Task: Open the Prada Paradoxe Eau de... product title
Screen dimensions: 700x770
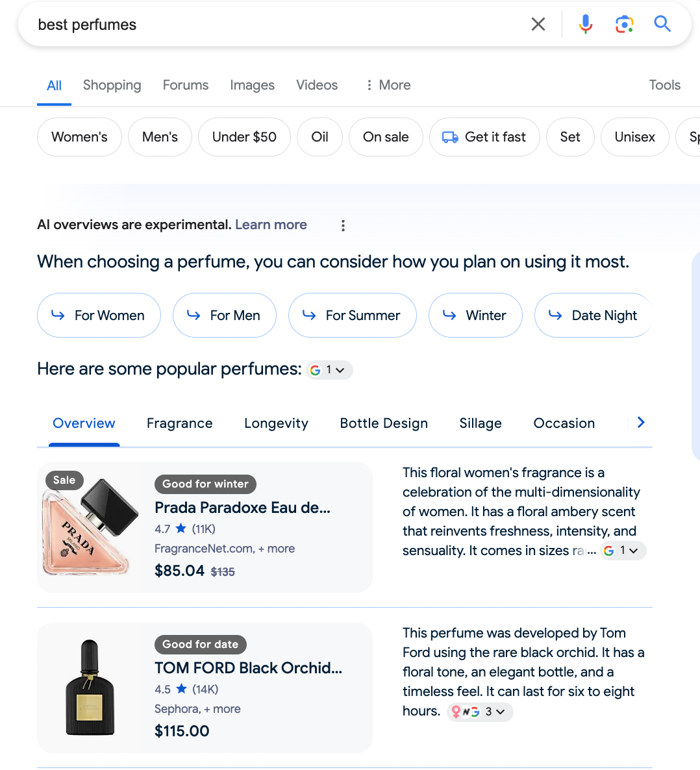Action: point(243,507)
